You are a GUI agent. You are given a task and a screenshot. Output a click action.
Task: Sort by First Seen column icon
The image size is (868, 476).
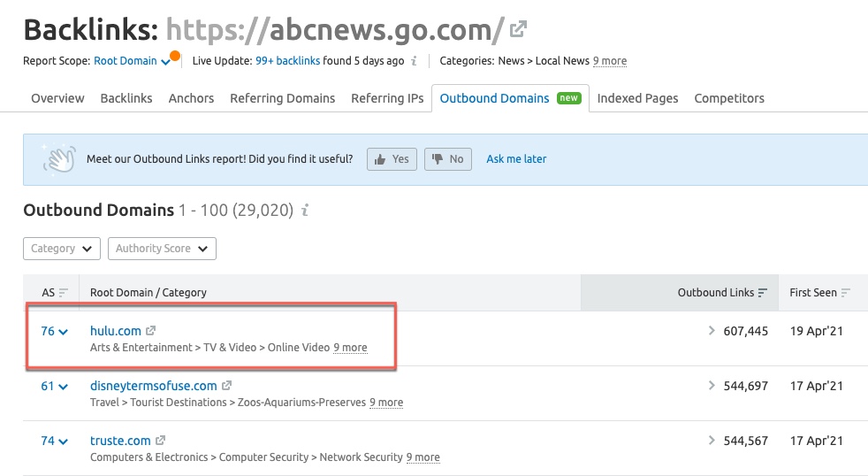(845, 293)
